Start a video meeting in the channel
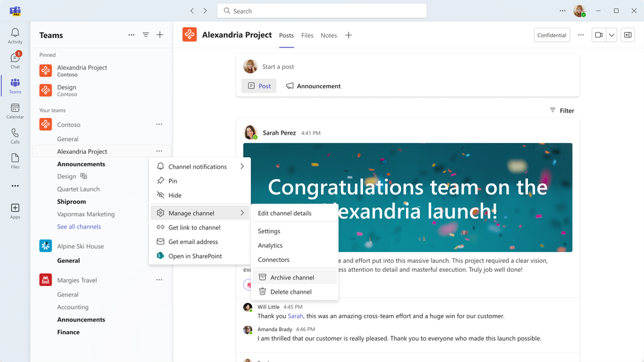The height and width of the screenshot is (362, 644). pyautogui.click(x=599, y=35)
